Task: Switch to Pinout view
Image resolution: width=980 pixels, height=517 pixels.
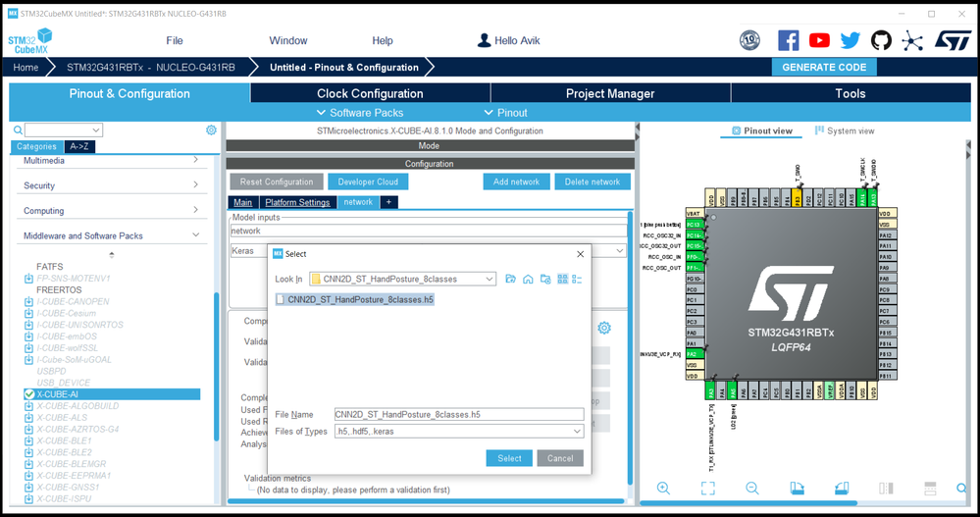Action: coord(761,130)
